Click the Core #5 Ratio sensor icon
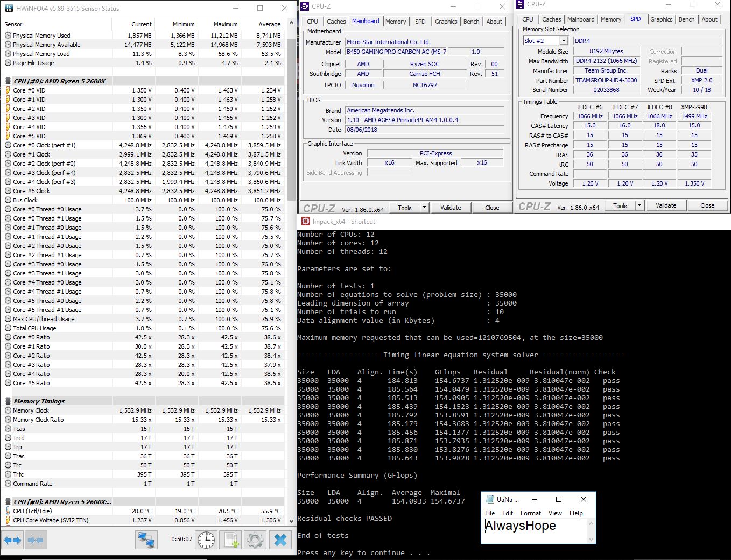The height and width of the screenshot is (560, 731). tap(8, 383)
